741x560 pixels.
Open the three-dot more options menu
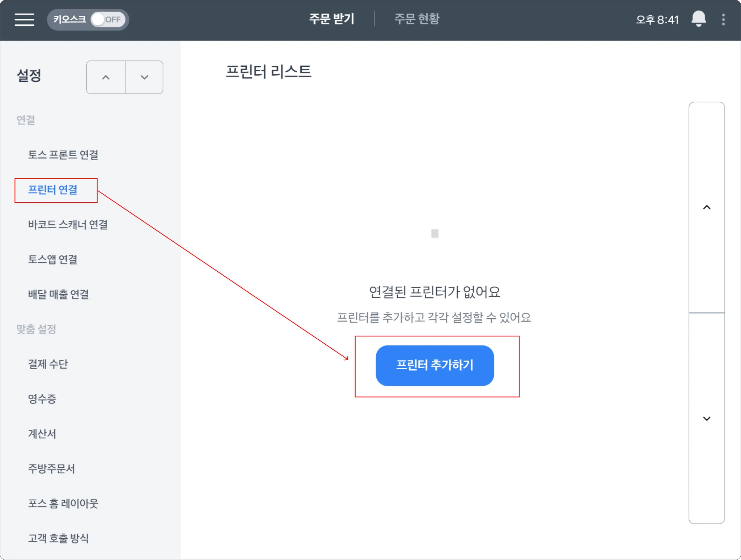pos(723,20)
